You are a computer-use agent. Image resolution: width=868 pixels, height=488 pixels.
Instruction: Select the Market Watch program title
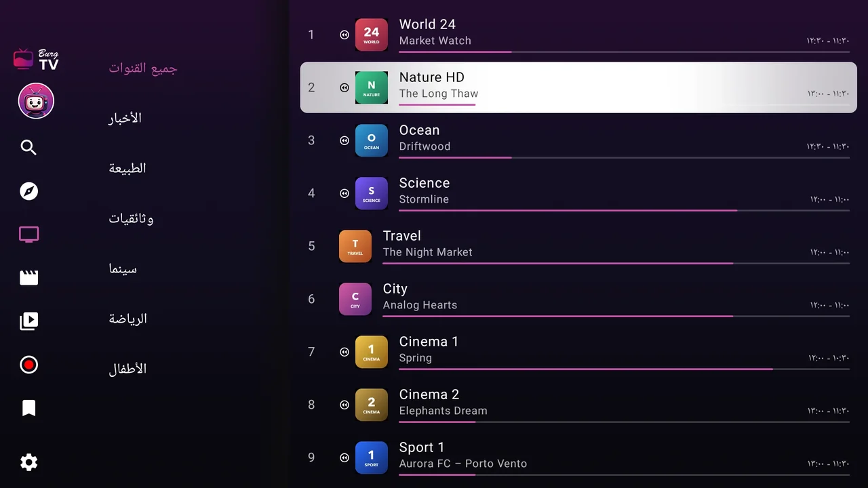pos(435,41)
